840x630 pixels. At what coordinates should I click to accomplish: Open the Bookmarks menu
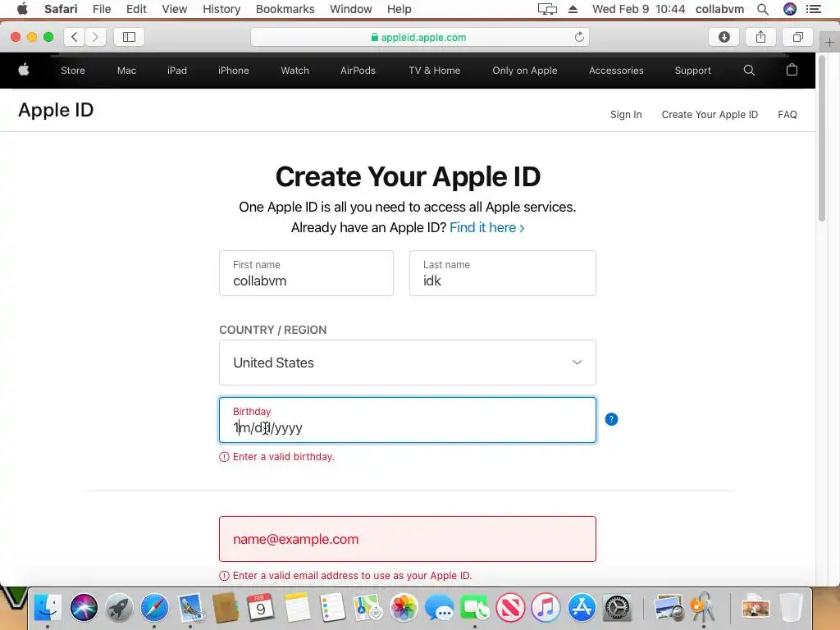[285, 9]
